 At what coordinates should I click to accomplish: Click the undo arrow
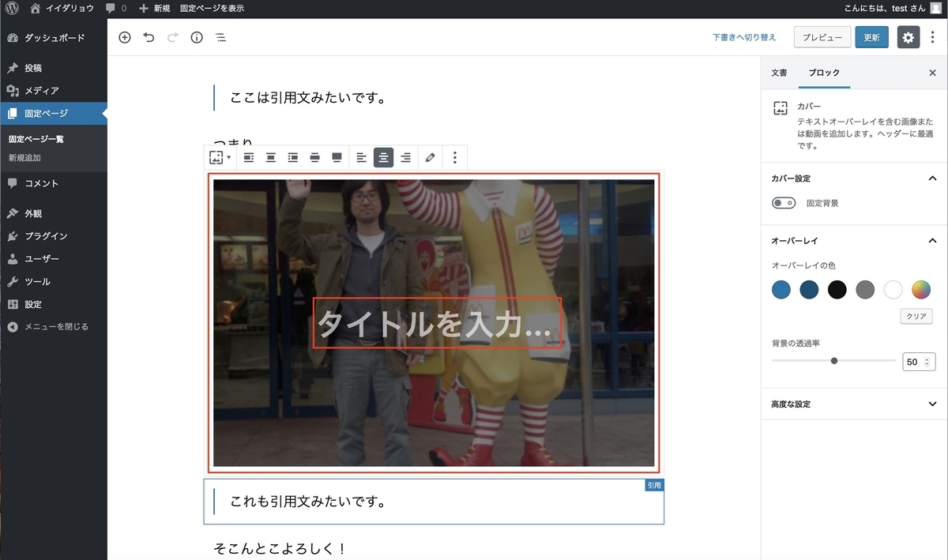(149, 37)
